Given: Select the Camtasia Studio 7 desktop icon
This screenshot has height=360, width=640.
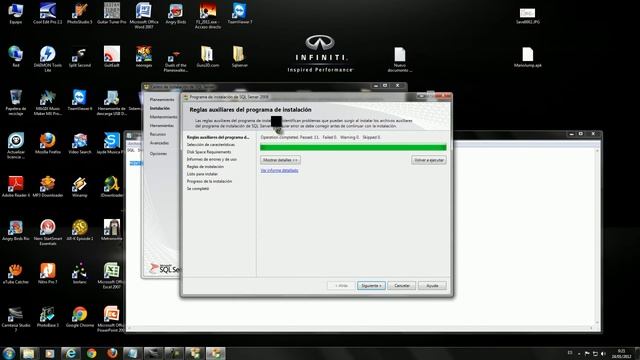Looking at the screenshot, I should click(16, 319).
